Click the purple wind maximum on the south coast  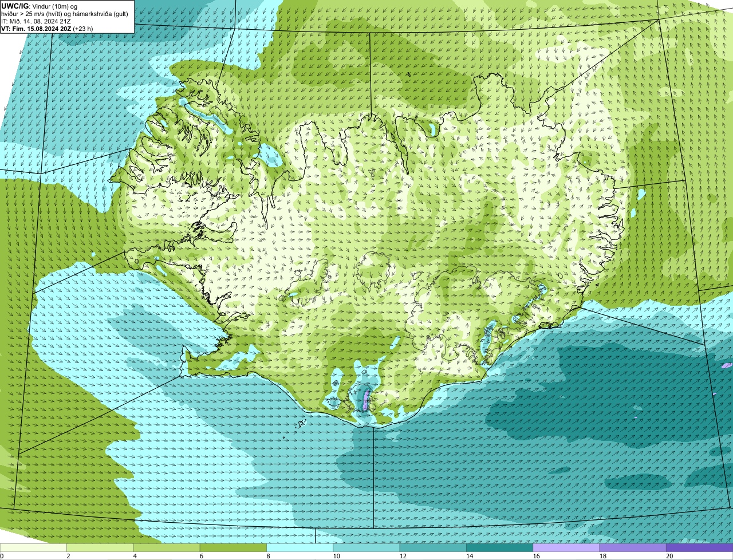pyautogui.click(x=366, y=400)
